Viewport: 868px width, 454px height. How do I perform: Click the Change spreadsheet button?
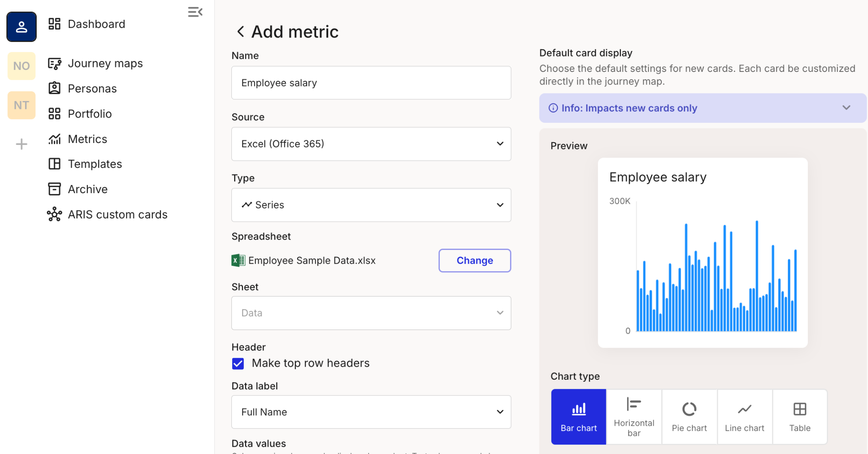pos(474,261)
